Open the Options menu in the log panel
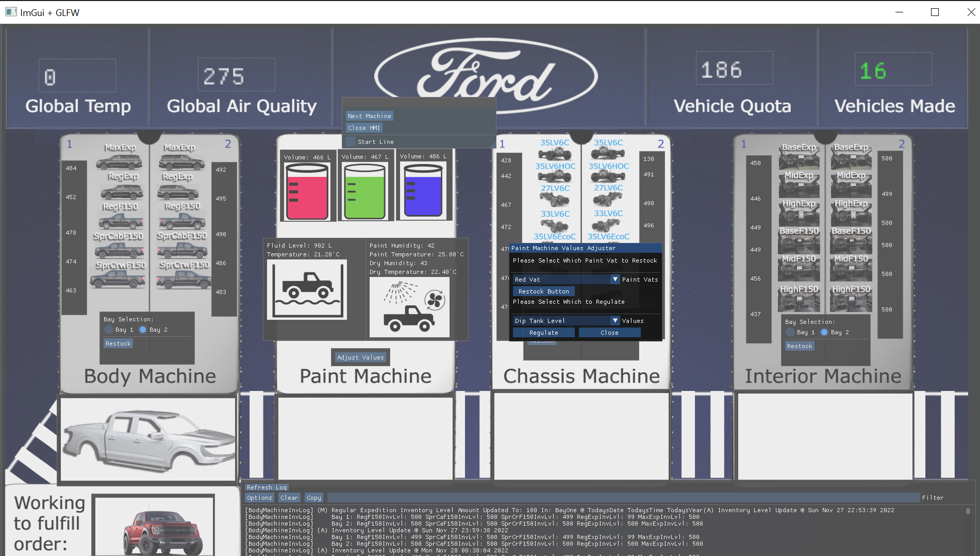Image resolution: width=980 pixels, height=556 pixels. pyautogui.click(x=259, y=497)
